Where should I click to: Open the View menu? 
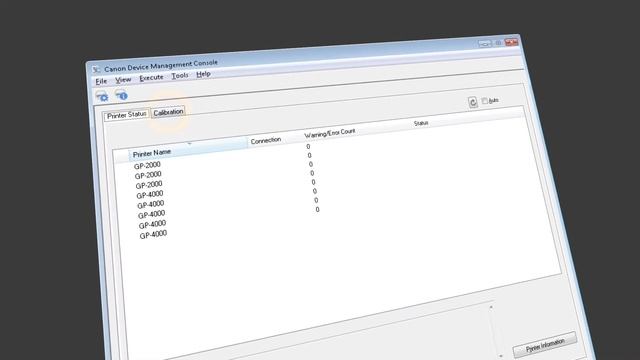pyautogui.click(x=123, y=80)
